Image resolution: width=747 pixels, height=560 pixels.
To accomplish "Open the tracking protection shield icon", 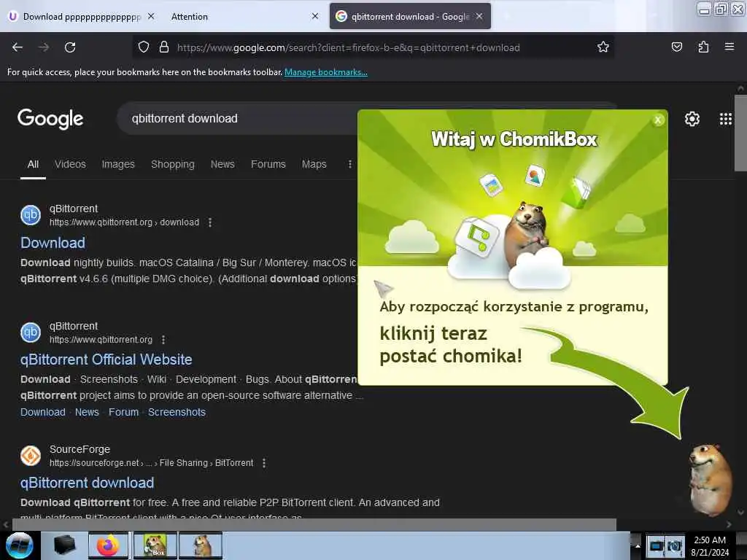I will 144,47.
